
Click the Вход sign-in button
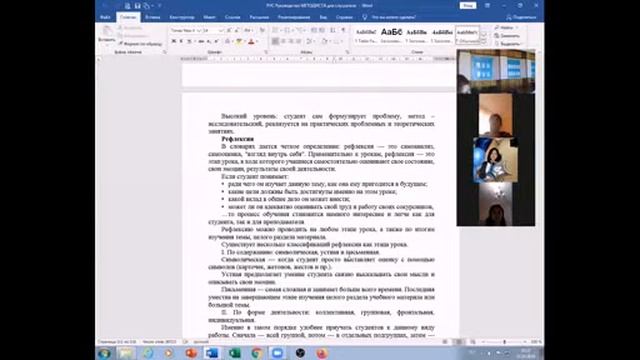tap(468, 6)
